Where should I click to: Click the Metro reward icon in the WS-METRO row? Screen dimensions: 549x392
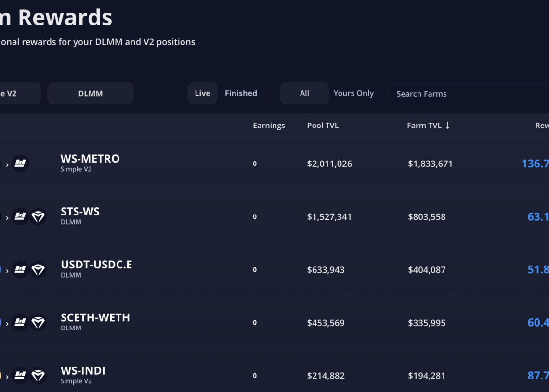pos(20,164)
